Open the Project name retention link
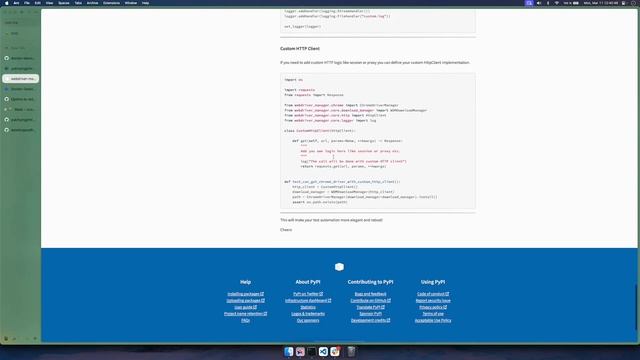The image size is (640, 360). (245, 313)
